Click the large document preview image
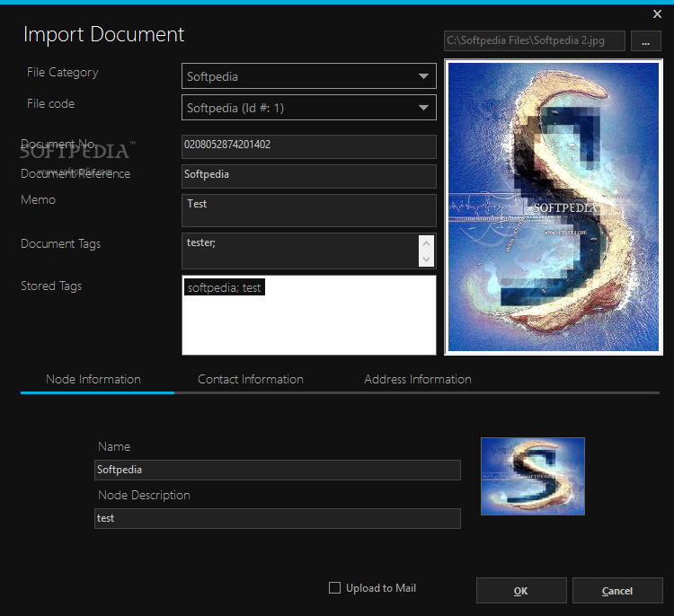674x616 pixels. click(x=554, y=207)
